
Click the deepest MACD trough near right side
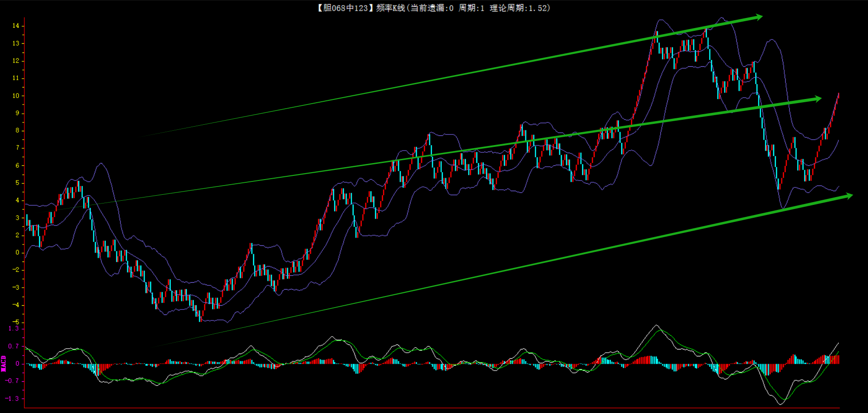pos(780,404)
